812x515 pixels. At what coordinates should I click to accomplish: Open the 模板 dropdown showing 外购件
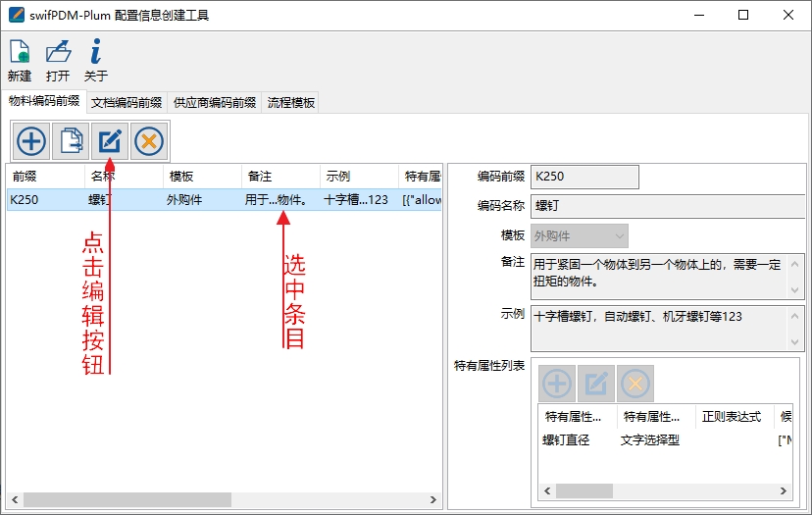pos(579,236)
